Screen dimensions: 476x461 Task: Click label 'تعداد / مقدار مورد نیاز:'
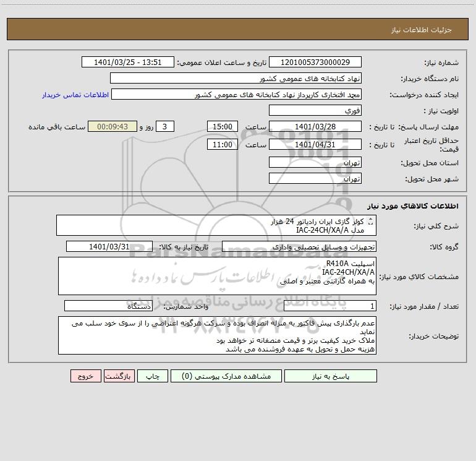click(x=424, y=307)
